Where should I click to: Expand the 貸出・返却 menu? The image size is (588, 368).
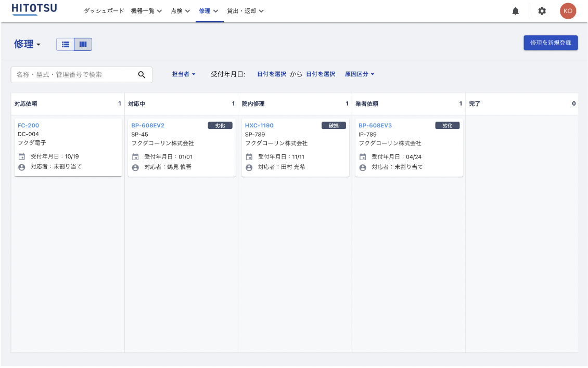click(245, 11)
